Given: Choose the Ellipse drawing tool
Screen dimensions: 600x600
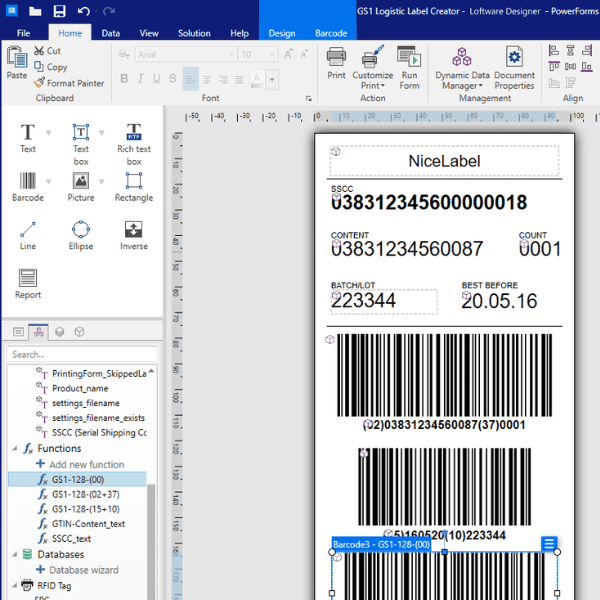Looking at the screenshot, I should pyautogui.click(x=81, y=235).
